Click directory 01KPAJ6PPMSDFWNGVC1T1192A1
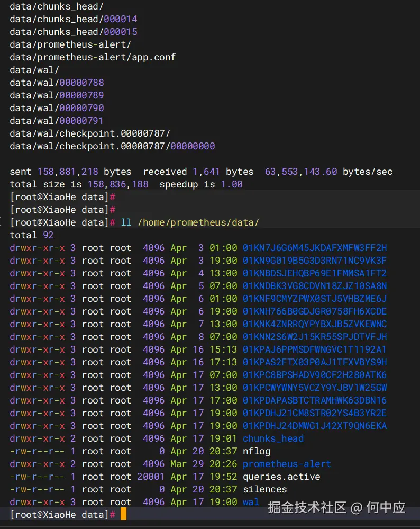Screen dimensions: 420x529 315,349
